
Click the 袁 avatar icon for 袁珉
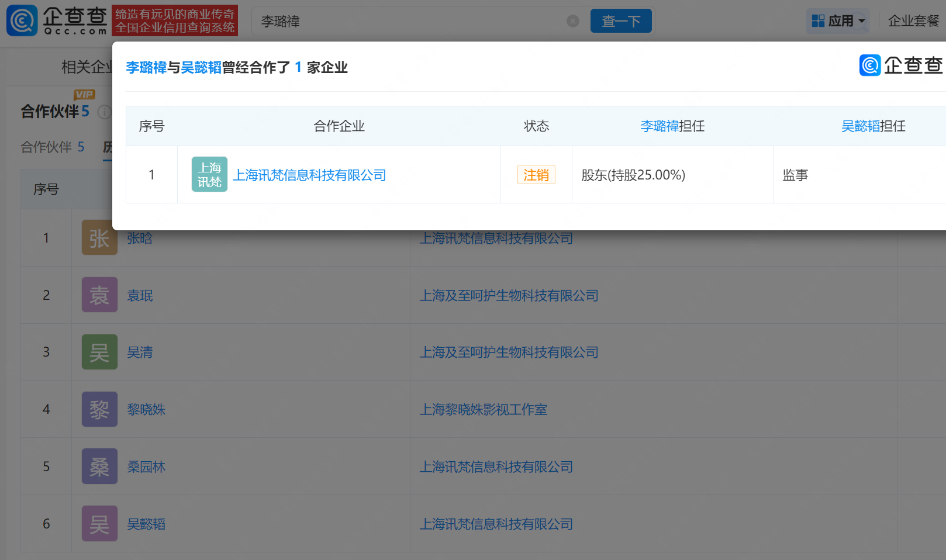(x=99, y=295)
